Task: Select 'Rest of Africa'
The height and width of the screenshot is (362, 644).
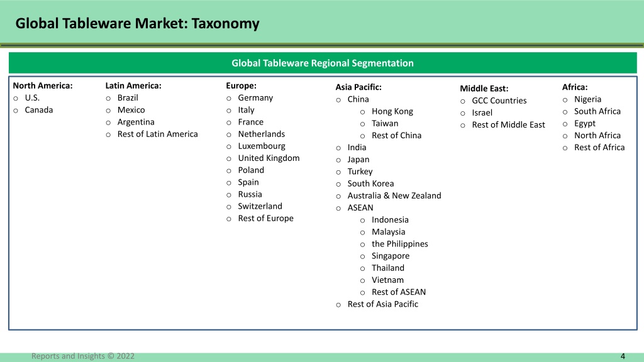Action: 599,147
